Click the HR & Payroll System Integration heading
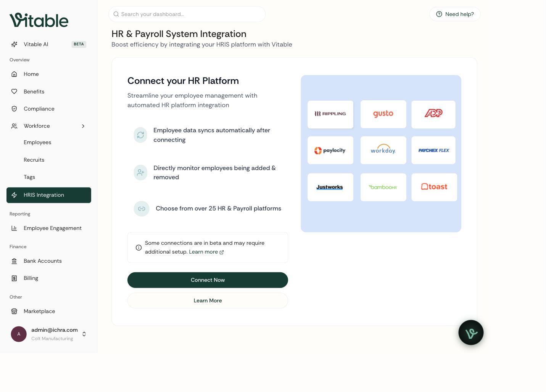This screenshot has height=392, width=546. point(179,34)
